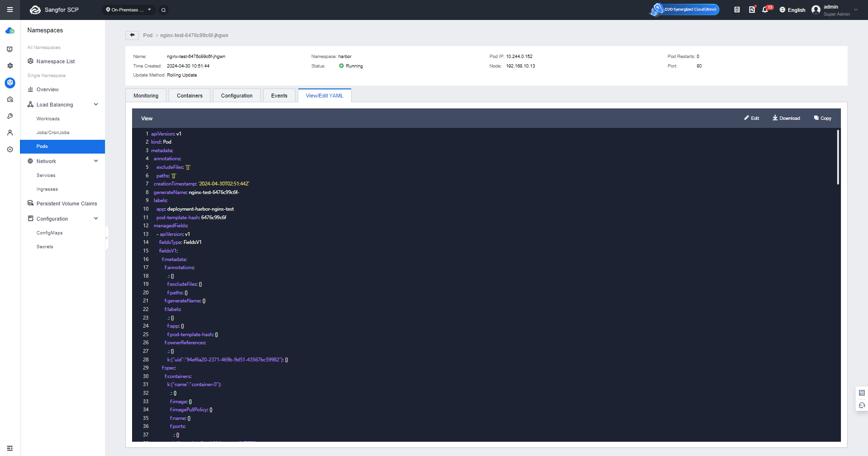The width and height of the screenshot is (868, 456).
Task: Open the support headset icon at right edge
Action: 862,406
